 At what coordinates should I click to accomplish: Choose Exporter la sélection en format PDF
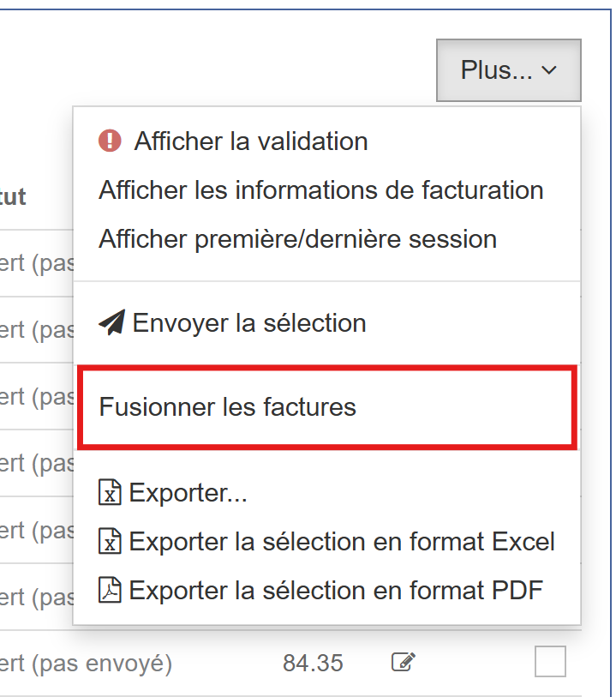(336, 591)
